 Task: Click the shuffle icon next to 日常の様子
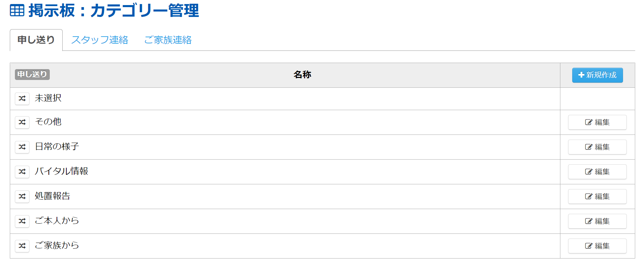pyautogui.click(x=22, y=147)
